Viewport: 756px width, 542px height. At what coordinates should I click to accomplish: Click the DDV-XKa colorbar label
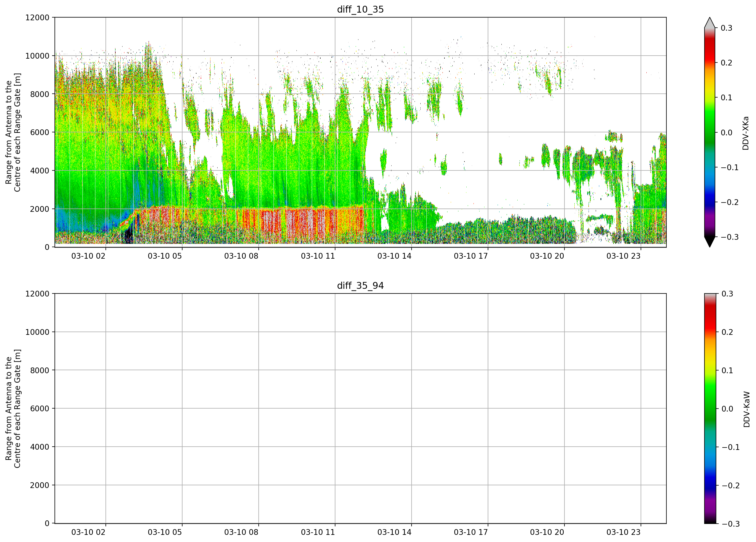pyautogui.click(x=746, y=133)
